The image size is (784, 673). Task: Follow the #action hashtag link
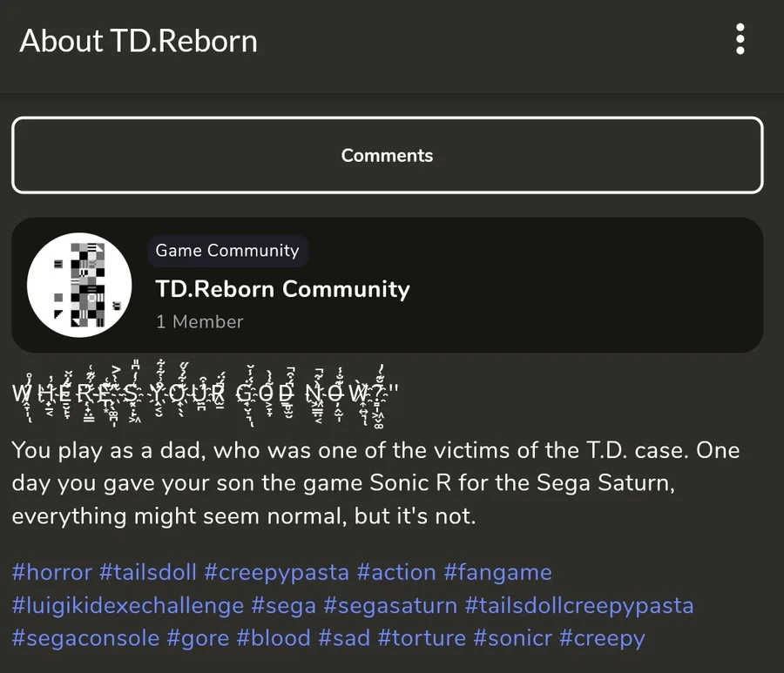[x=396, y=572]
